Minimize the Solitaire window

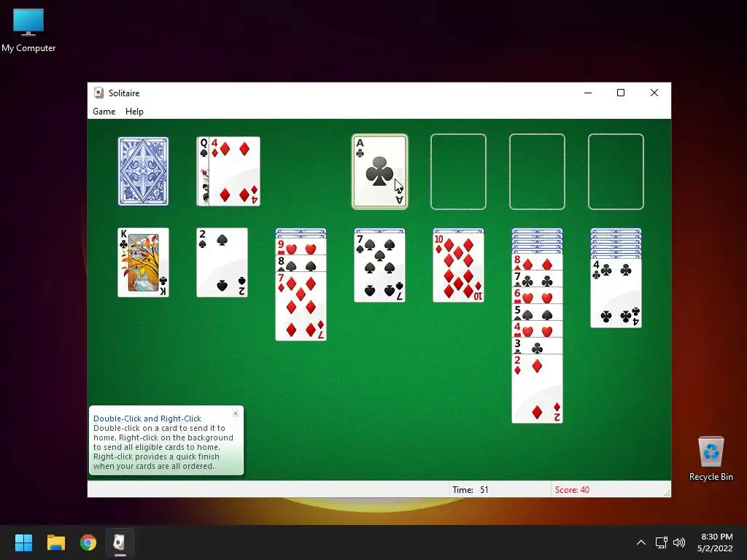[x=588, y=93]
